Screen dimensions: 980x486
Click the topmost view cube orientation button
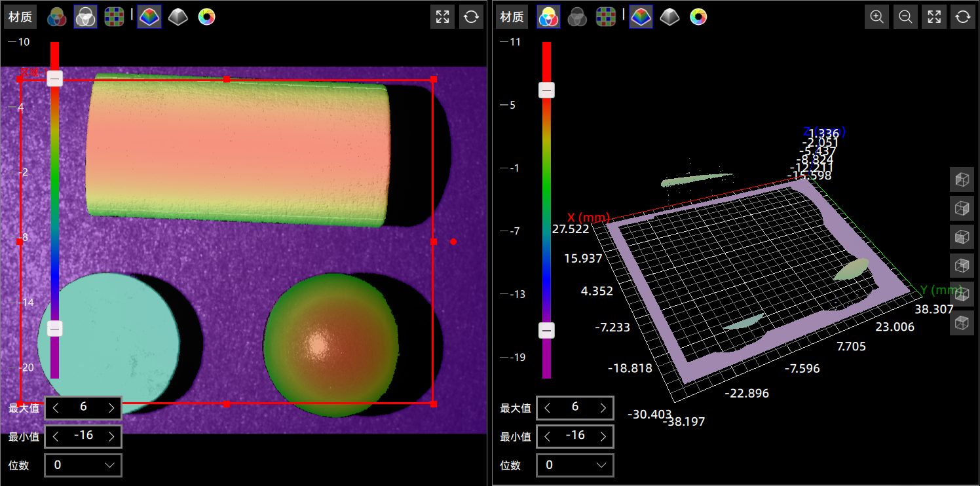point(962,179)
